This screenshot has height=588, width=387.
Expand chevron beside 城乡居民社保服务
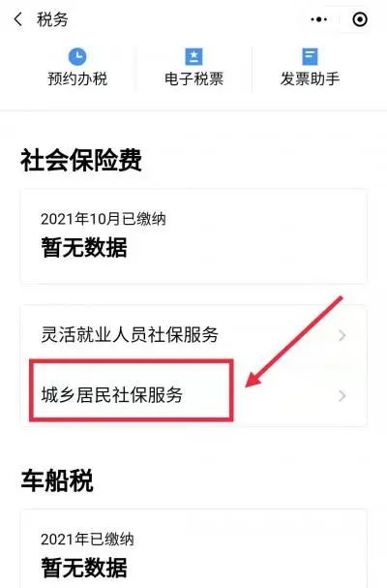tap(342, 395)
